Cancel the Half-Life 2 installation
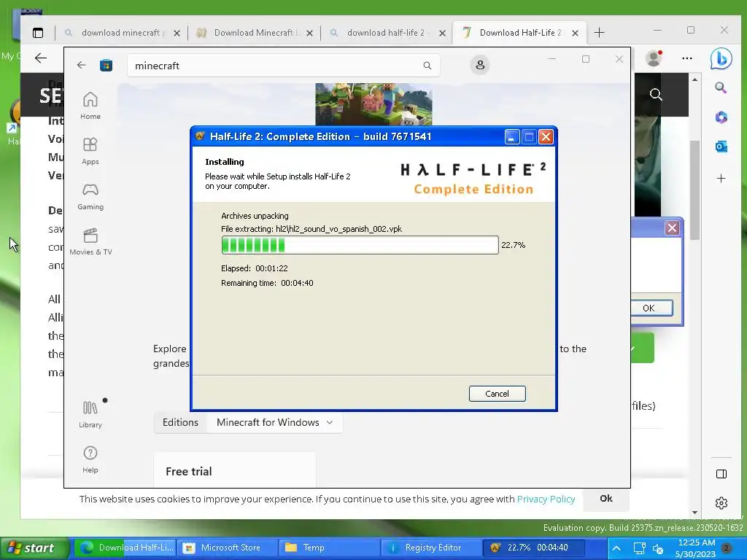The width and height of the screenshot is (747, 560). point(497,394)
